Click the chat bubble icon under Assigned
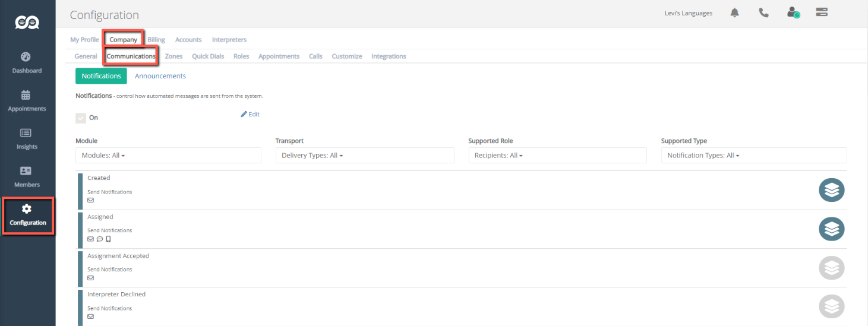 point(100,239)
